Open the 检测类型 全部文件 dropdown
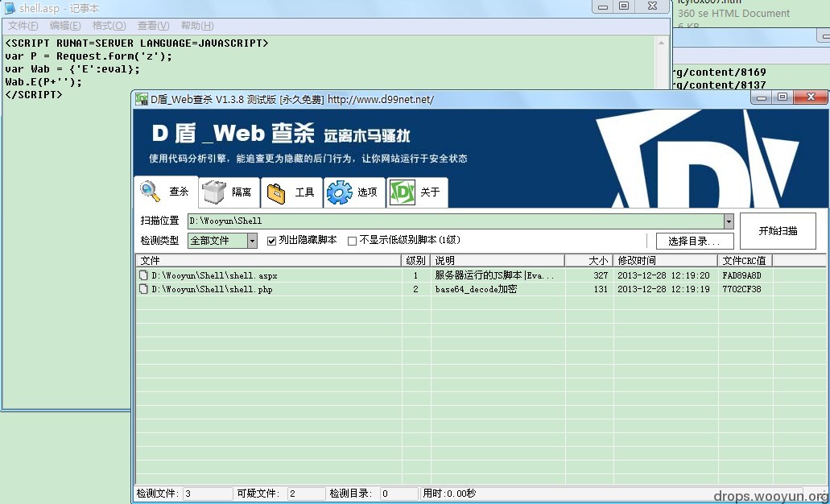The image size is (830, 504). (253, 241)
